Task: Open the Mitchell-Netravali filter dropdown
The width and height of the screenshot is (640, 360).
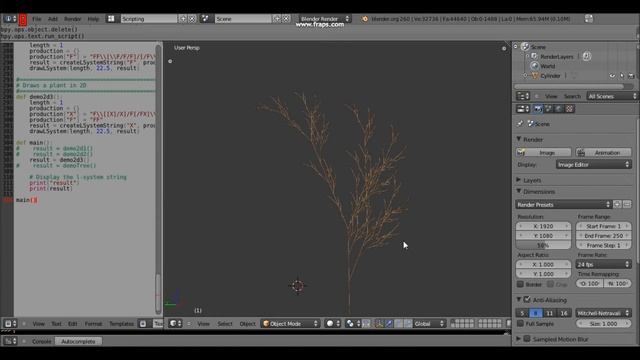Action: click(603, 313)
